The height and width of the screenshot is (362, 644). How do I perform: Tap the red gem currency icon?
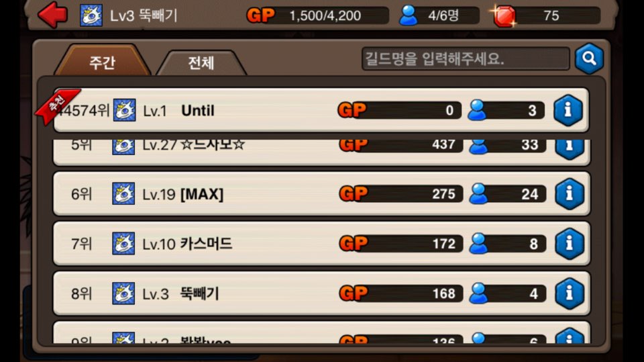(504, 15)
